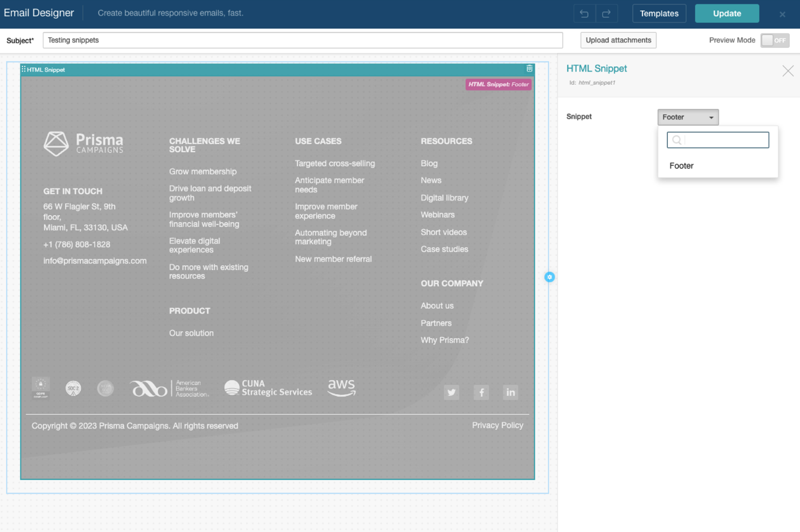
Task: Click Digital library link
Action: point(445,198)
